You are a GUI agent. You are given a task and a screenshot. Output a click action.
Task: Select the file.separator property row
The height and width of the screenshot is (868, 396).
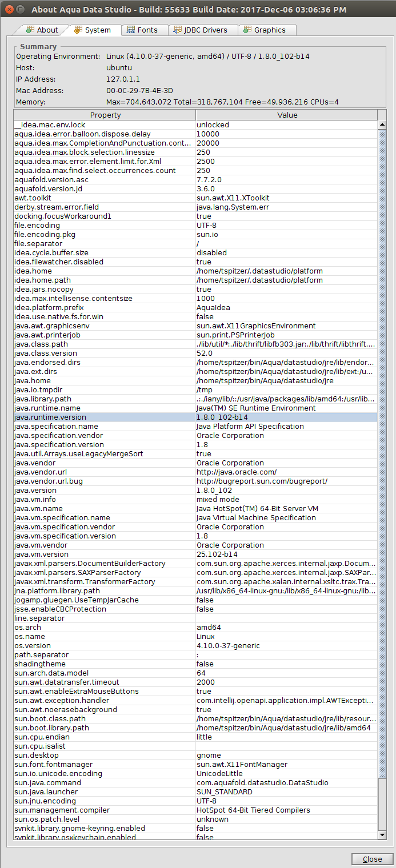click(x=195, y=243)
